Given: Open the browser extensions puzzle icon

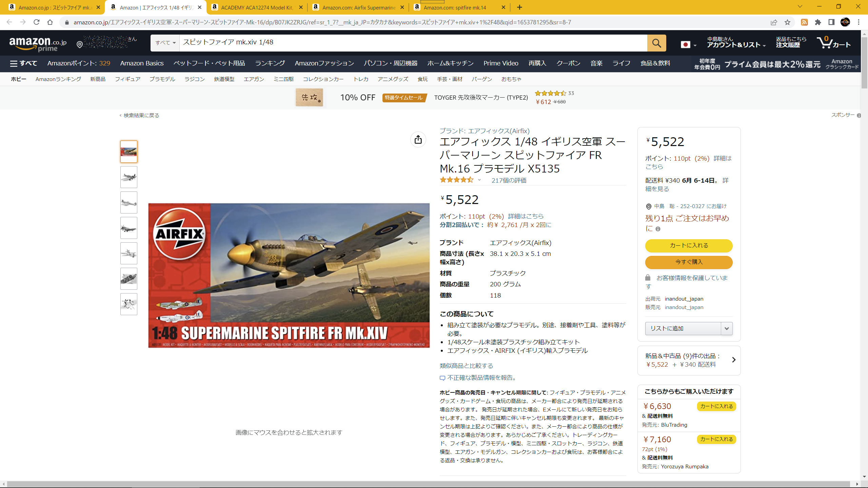Looking at the screenshot, I should pos(818,22).
